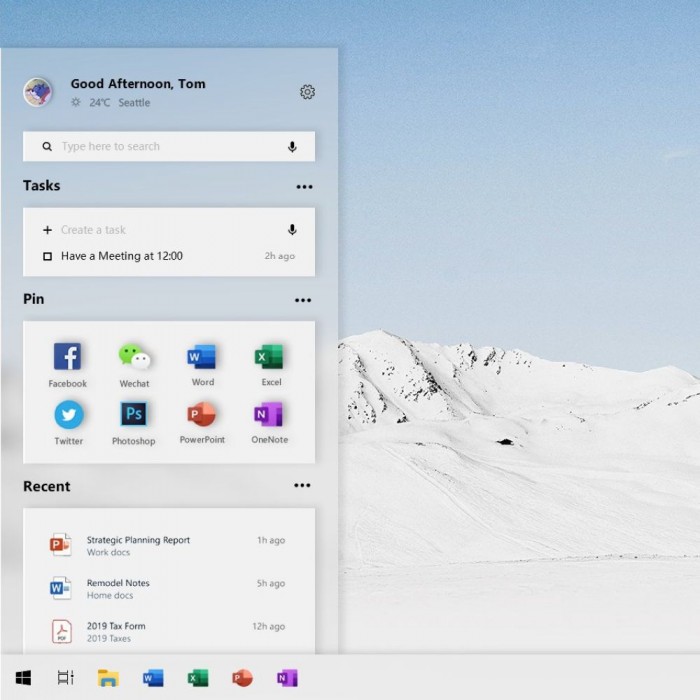700x700 pixels.
Task: Expand the Tasks more options menu
Action: [304, 187]
